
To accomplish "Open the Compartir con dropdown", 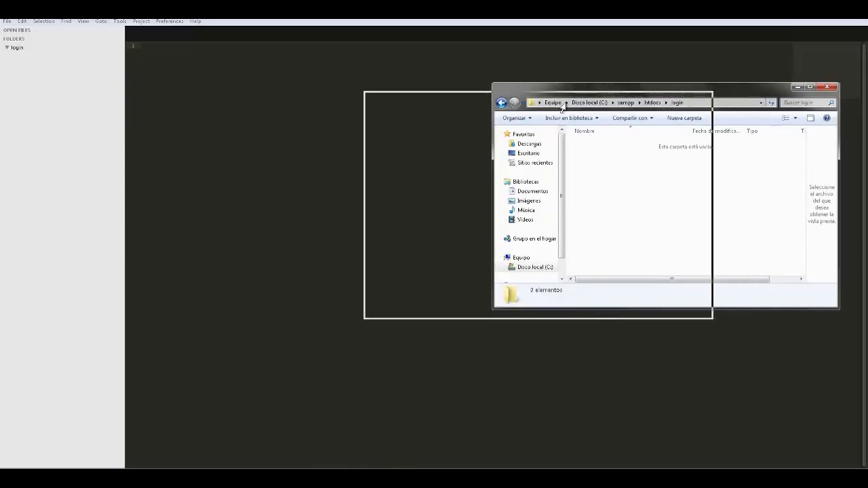I will (x=633, y=118).
